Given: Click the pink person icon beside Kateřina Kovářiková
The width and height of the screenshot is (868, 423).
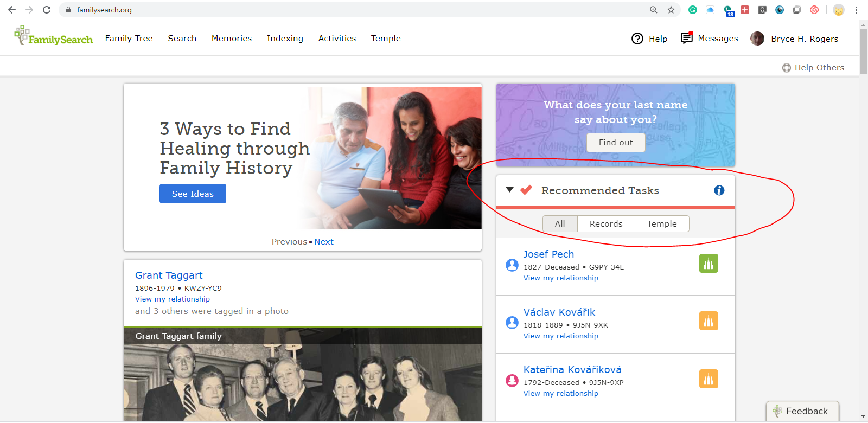Looking at the screenshot, I should click(512, 380).
